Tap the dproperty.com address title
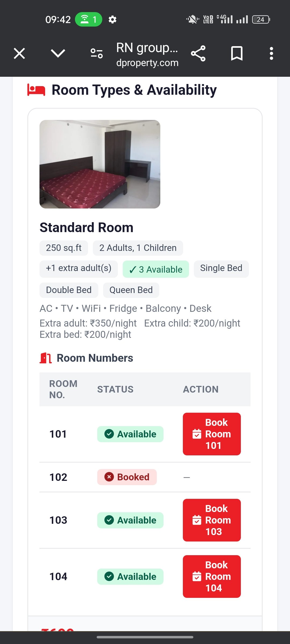The height and width of the screenshot is (644, 290). [x=147, y=63]
